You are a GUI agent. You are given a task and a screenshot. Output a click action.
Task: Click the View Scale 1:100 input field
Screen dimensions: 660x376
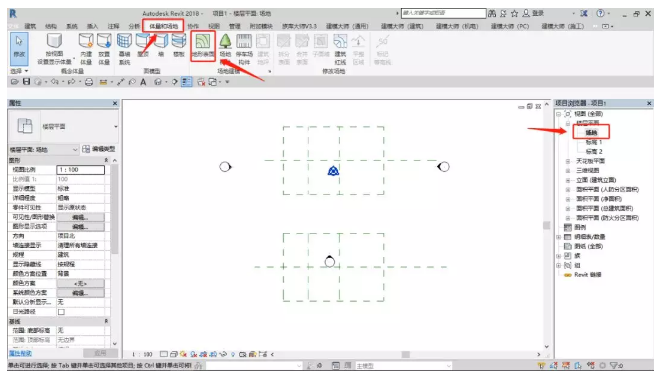pos(80,170)
